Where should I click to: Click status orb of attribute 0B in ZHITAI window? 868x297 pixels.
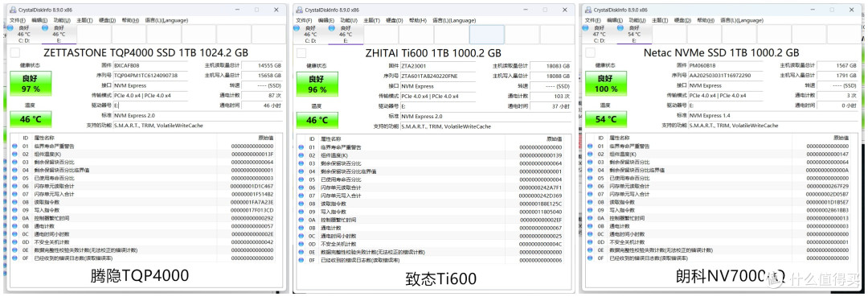tap(301, 228)
